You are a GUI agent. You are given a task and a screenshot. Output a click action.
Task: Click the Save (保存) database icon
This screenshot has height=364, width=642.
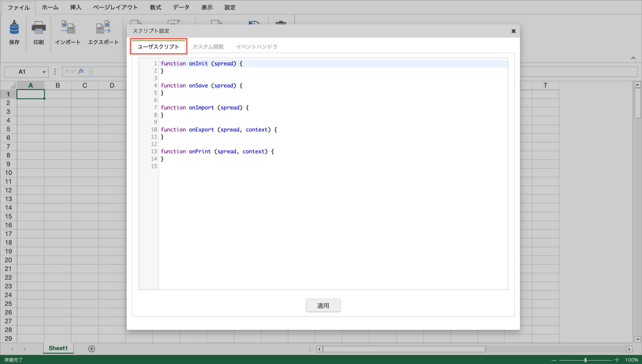(14, 27)
